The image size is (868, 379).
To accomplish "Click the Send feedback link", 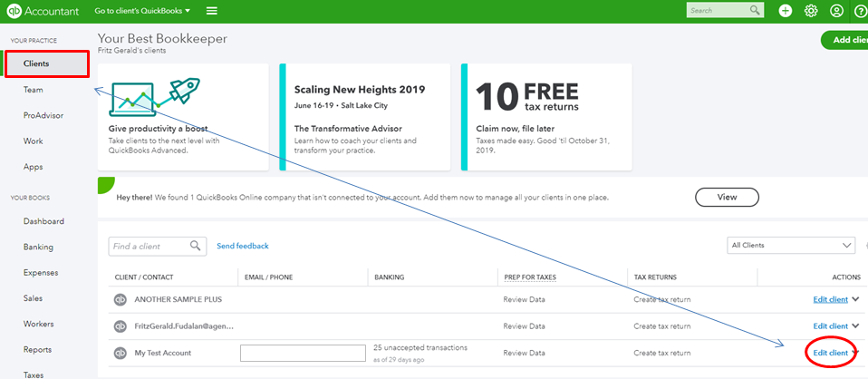I will [243, 246].
